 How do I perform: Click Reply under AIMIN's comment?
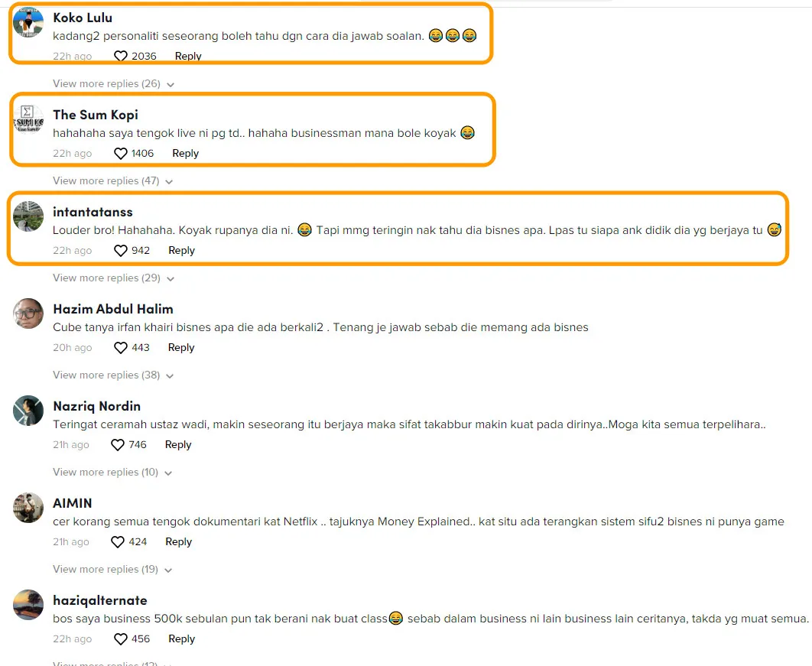pos(178,542)
